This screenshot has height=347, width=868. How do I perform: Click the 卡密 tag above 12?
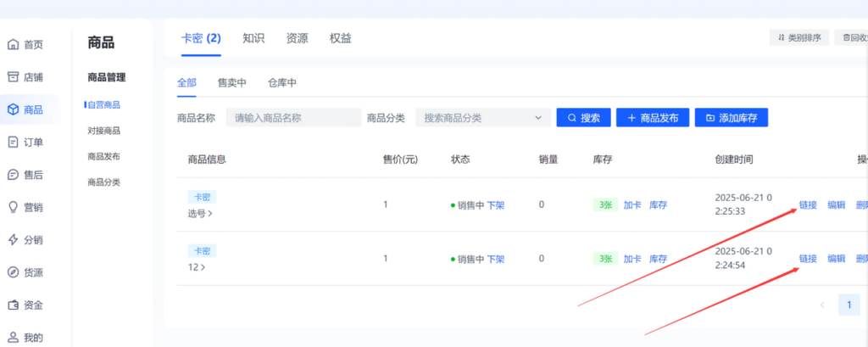pos(202,250)
